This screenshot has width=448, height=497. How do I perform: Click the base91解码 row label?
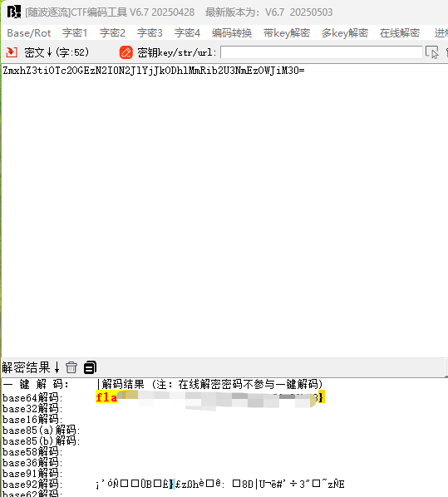tap(32, 474)
